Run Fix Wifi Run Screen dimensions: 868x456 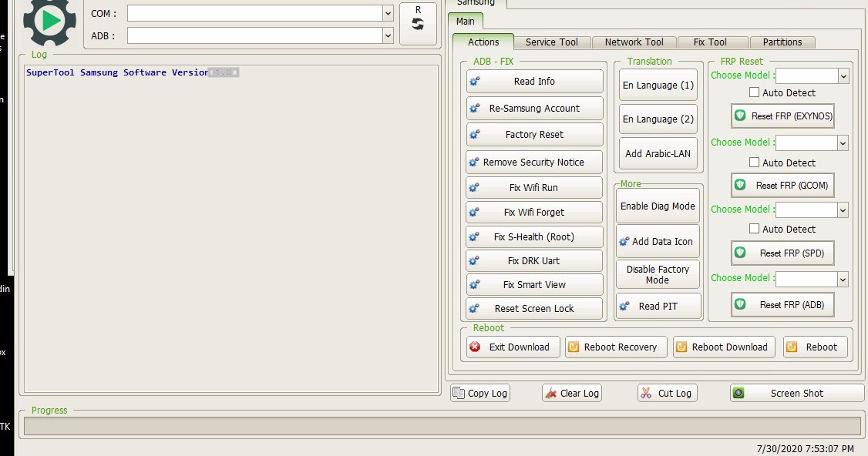(534, 188)
